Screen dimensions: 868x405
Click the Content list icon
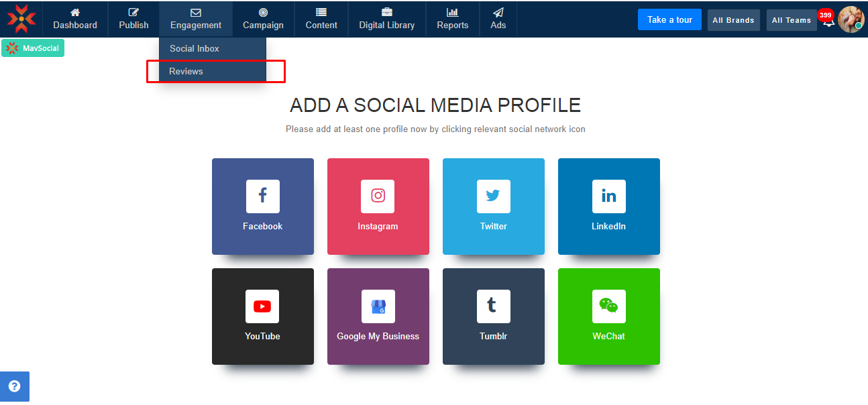(x=321, y=12)
